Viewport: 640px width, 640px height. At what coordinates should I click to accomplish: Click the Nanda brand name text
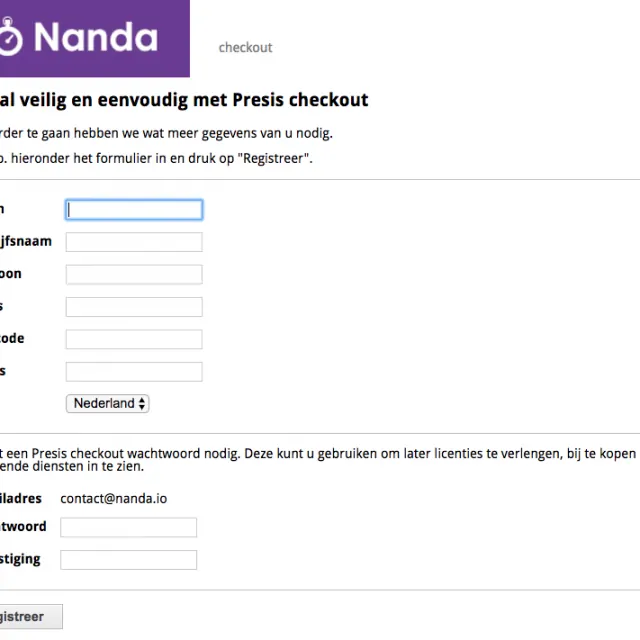pyautogui.click(x=96, y=37)
